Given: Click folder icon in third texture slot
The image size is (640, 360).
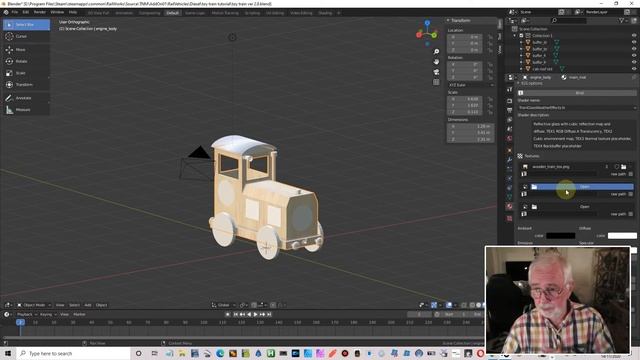Looking at the screenshot, I should pos(534,207).
